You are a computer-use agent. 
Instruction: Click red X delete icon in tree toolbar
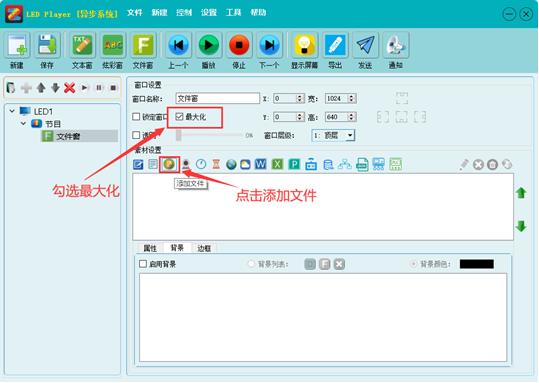pyautogui.click(x=69, y=88)
